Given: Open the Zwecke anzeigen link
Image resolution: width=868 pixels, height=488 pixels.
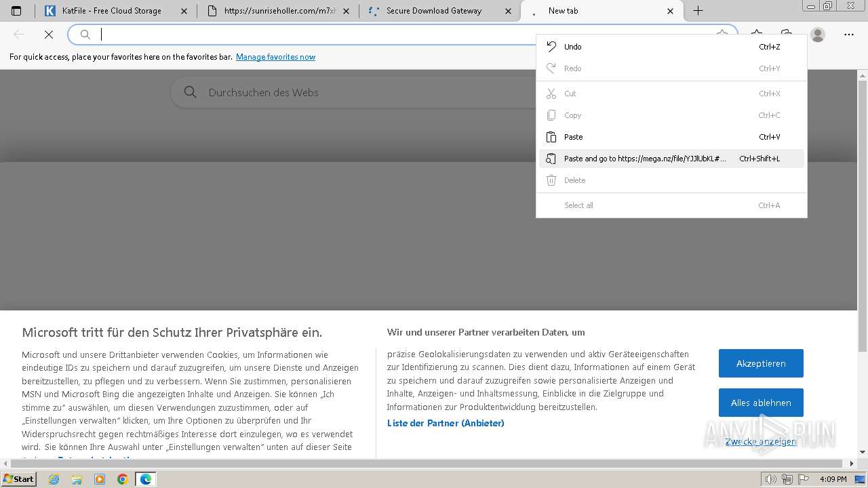Looking at the screenshot, I should pyautogui.click(x=761, y=441).
